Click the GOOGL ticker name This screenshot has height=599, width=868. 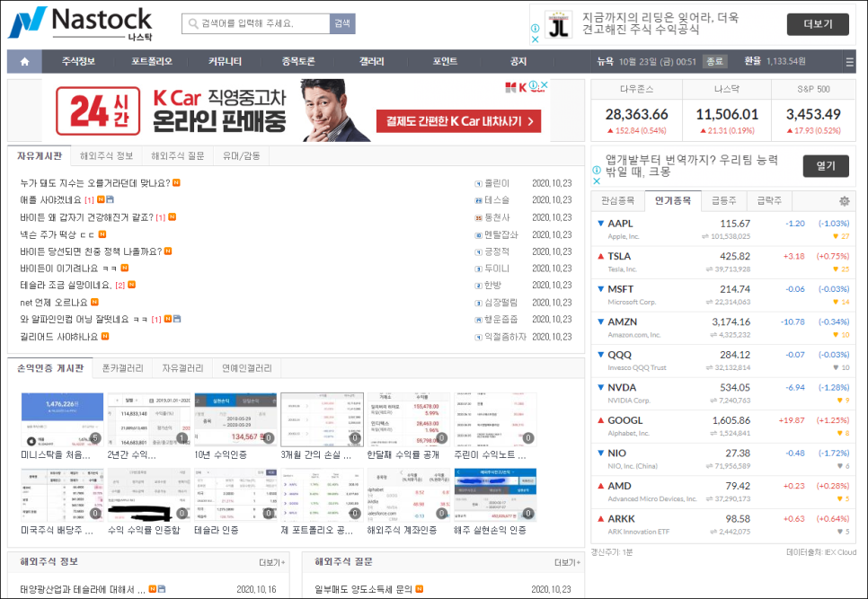[x=625, y=420]
